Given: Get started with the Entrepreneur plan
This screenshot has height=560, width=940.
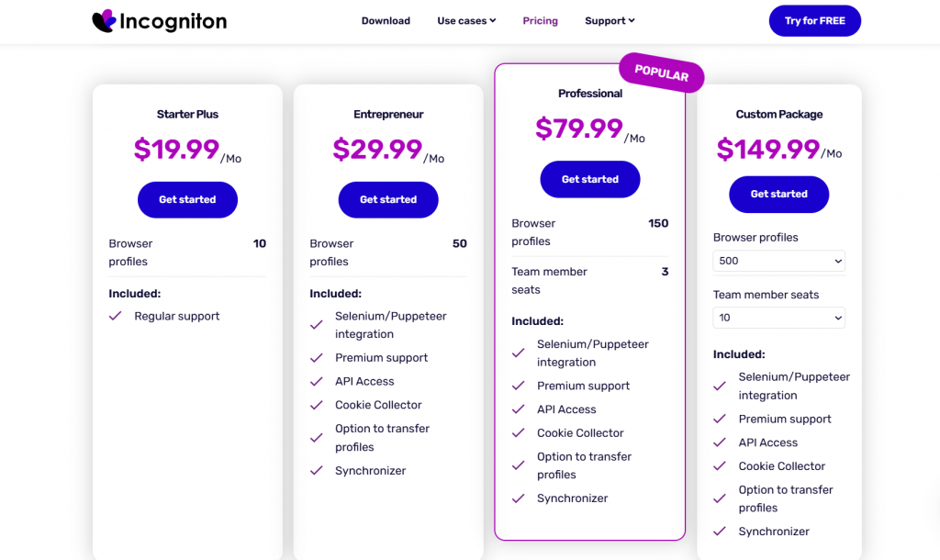Looking at the screenshot, I should [388, 199].
